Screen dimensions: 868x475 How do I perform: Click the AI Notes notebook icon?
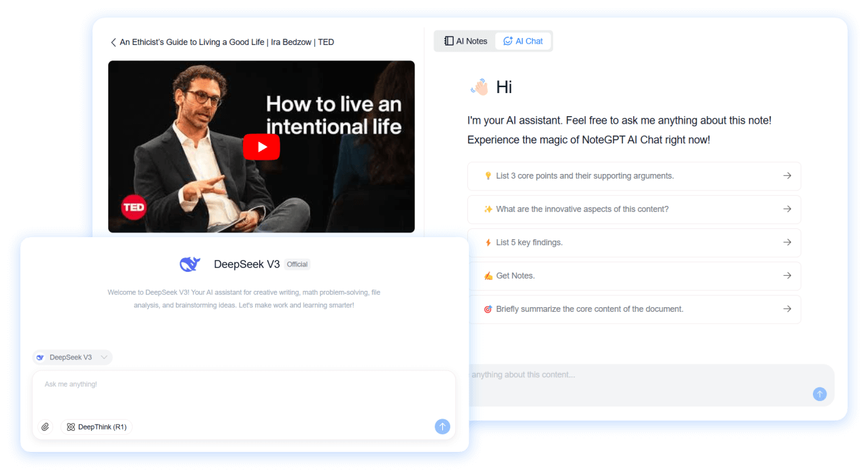click(448, 41)
